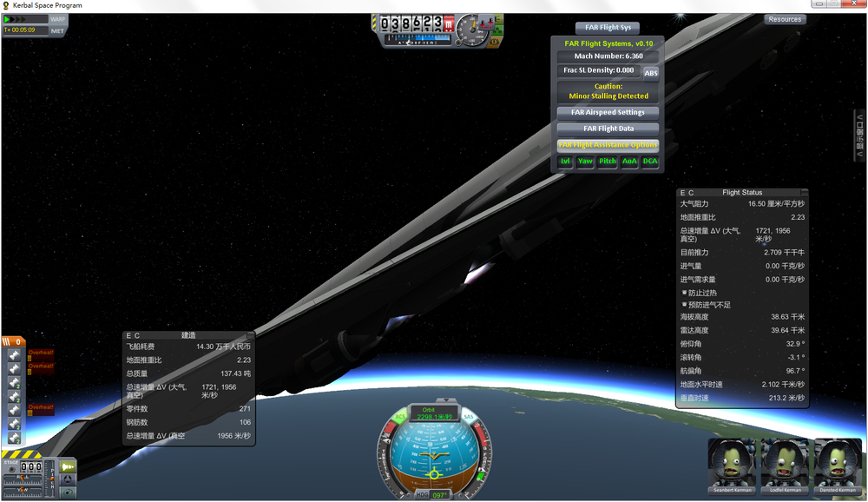This screenshot has height=502, width=868.
Task: Select Lodfel Kerman portrait
Action: pos(785,466)
